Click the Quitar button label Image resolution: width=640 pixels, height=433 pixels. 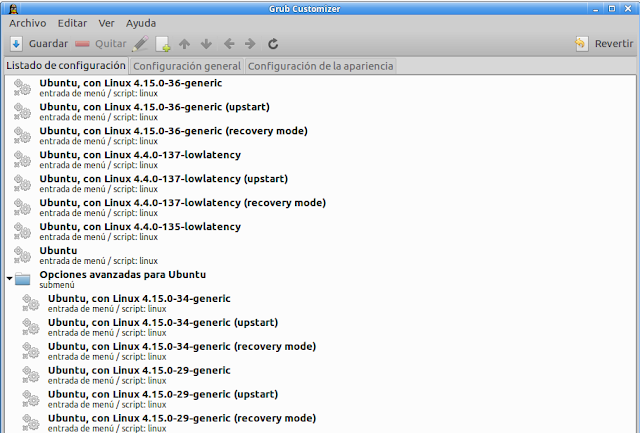coord(111,44)
